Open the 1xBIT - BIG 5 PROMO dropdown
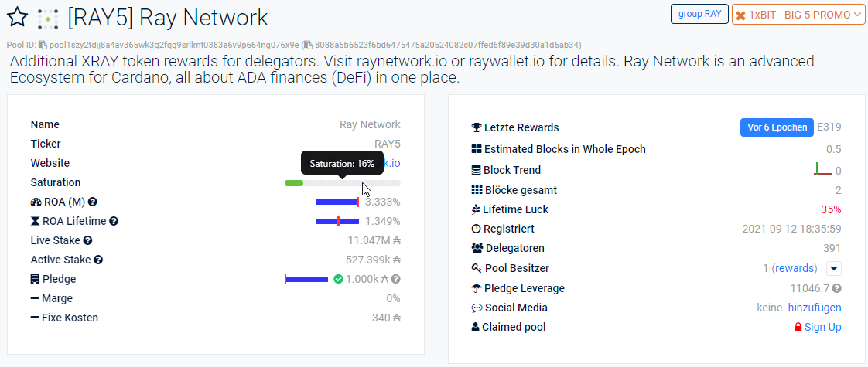 [x=798, y=15]
